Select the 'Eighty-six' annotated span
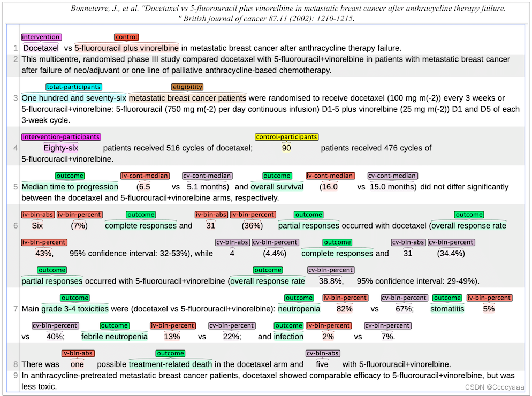Screen dimensions: 532x396 click(x=61, y=148)
